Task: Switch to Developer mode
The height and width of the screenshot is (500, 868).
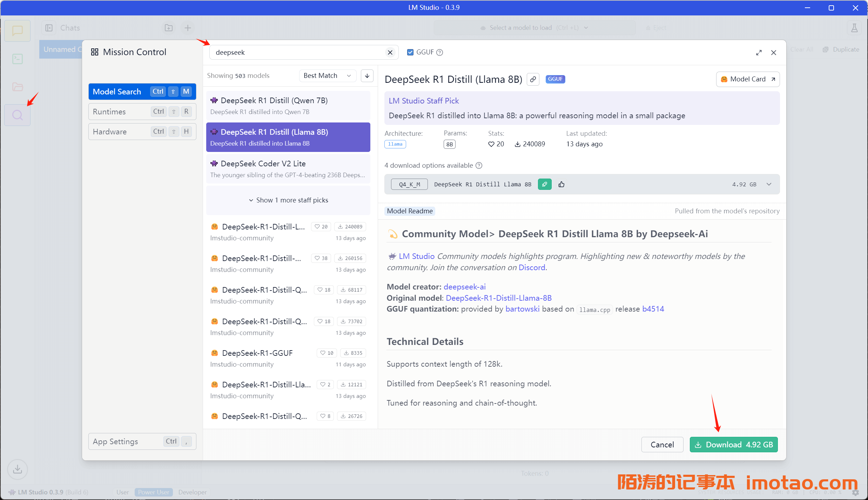Action: click(x=192, y=492)
